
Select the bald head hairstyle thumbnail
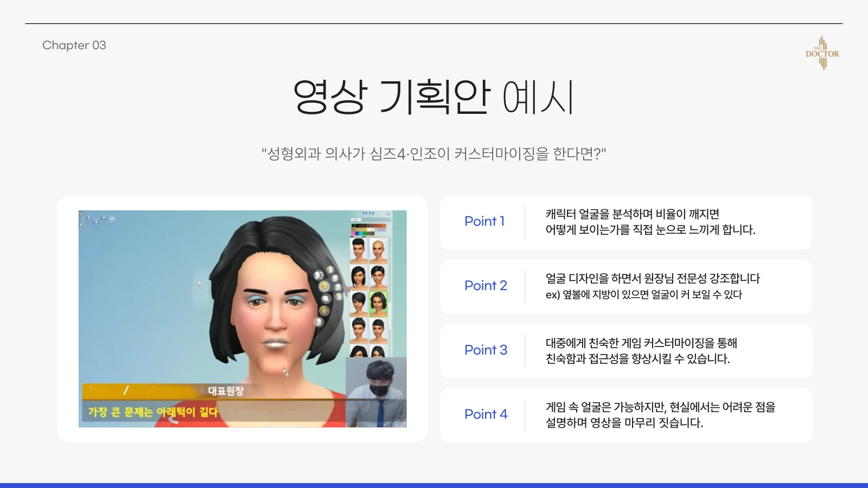[378, 251]
